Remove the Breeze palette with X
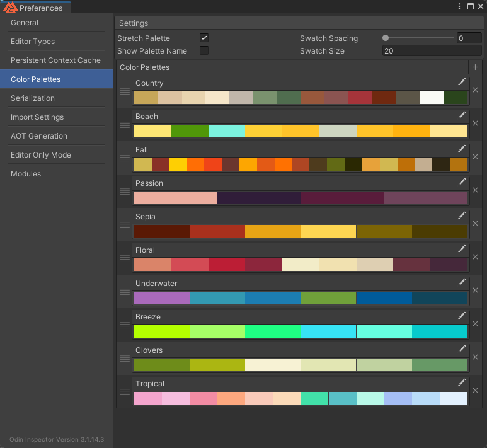Viewport: 487px width, 448px height. pos(475,324)
